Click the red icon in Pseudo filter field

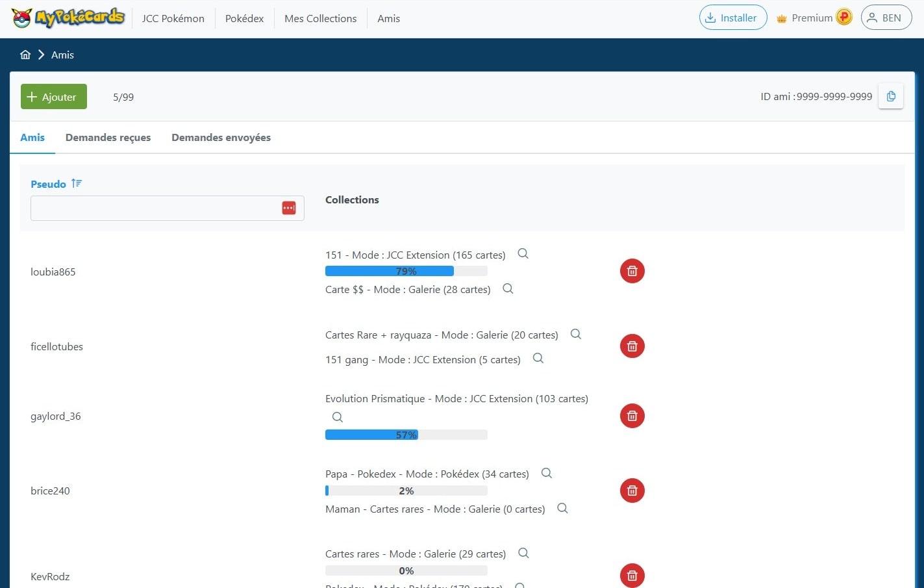tap(289, 208)
